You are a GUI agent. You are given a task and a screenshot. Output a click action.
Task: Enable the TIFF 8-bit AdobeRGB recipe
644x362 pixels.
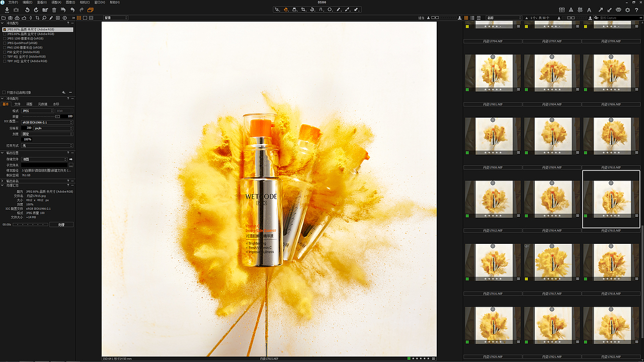(5, 57)
